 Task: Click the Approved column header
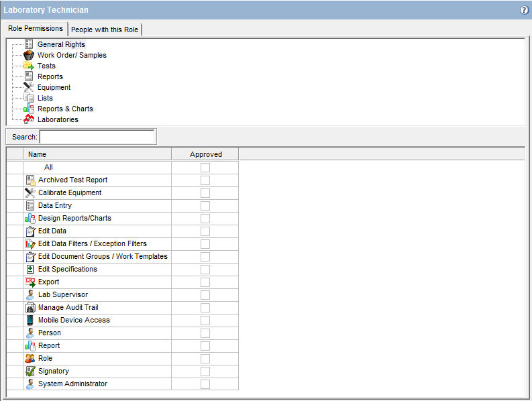pos(205,154)
